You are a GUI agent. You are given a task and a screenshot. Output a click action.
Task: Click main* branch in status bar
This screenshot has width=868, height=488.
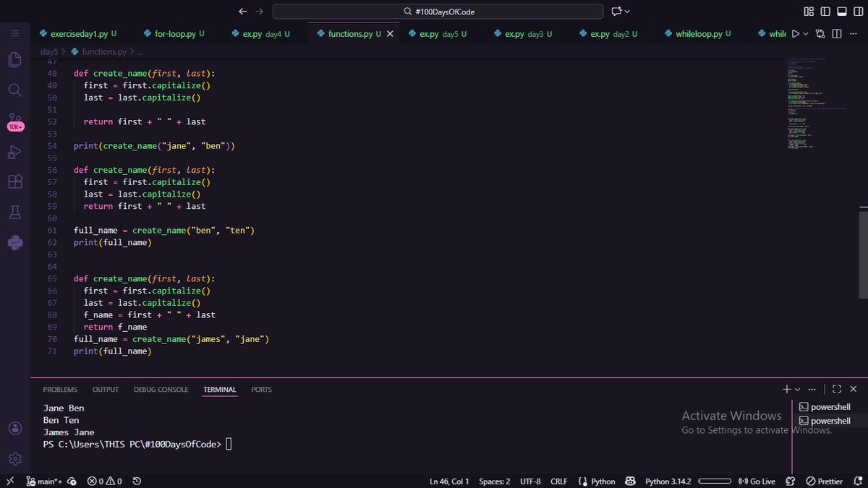(x=45, y=481)
